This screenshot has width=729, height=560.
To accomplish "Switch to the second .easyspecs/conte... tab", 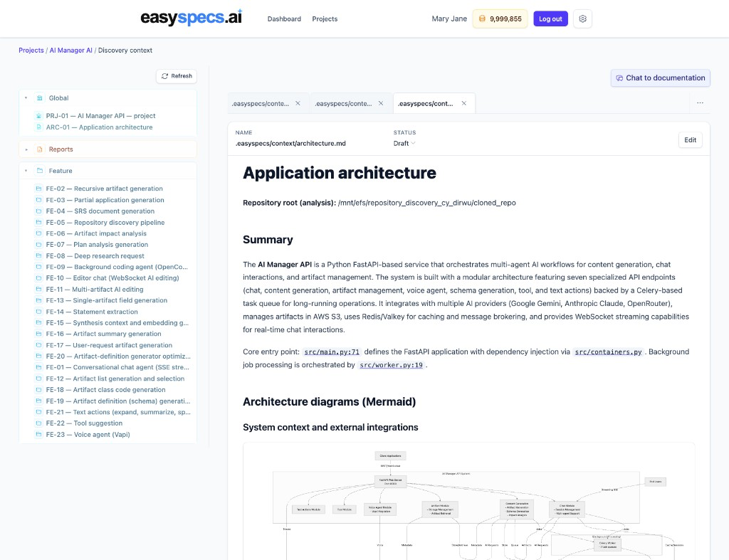I will tap(343, 104).
